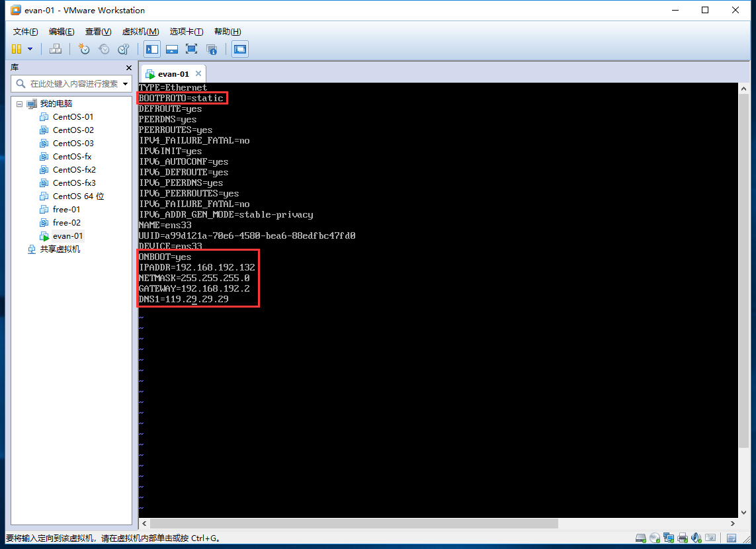Screen dimensions: 756x549
Task: Click the library search field
Action: coord(71,84)
